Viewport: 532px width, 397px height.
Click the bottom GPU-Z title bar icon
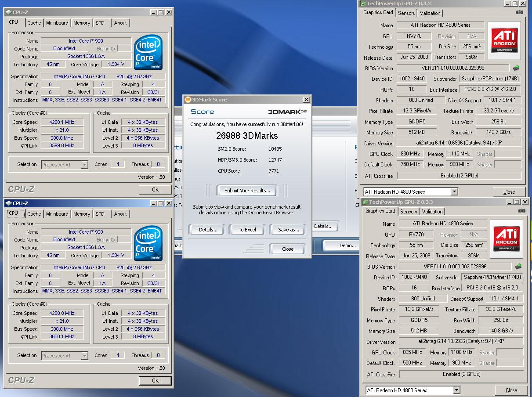point(365,202)
